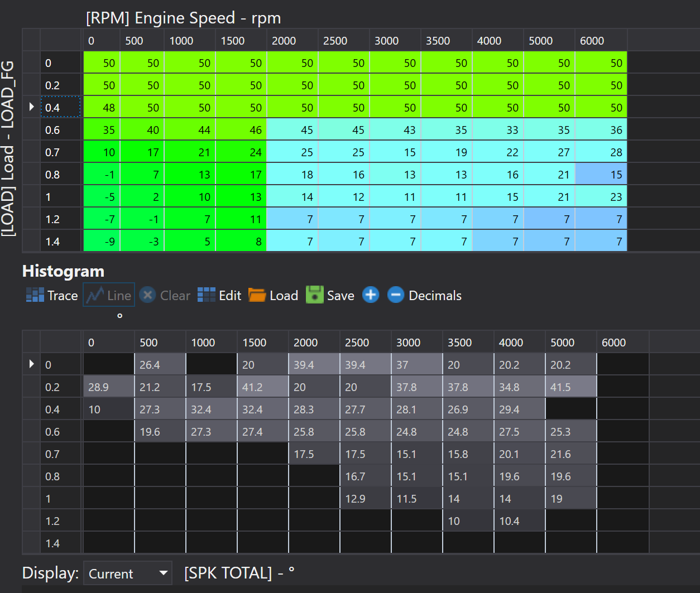This screenshot has height=593, width=700.
Task: Select the cell with value 28 in spark table
Action: (x=601, y=152)
